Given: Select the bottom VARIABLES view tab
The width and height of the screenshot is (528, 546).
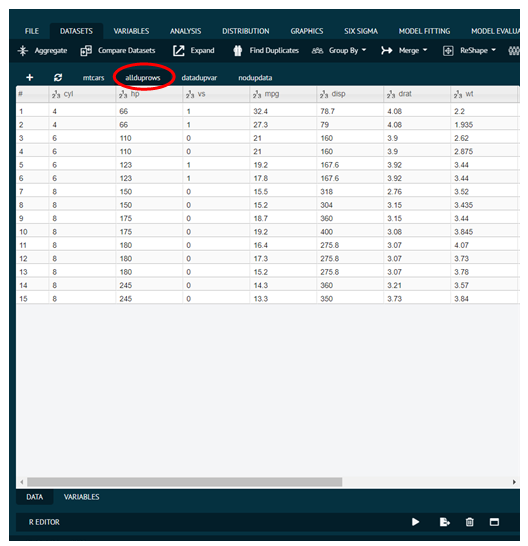Looking at the screenshot, I should 81,497.
